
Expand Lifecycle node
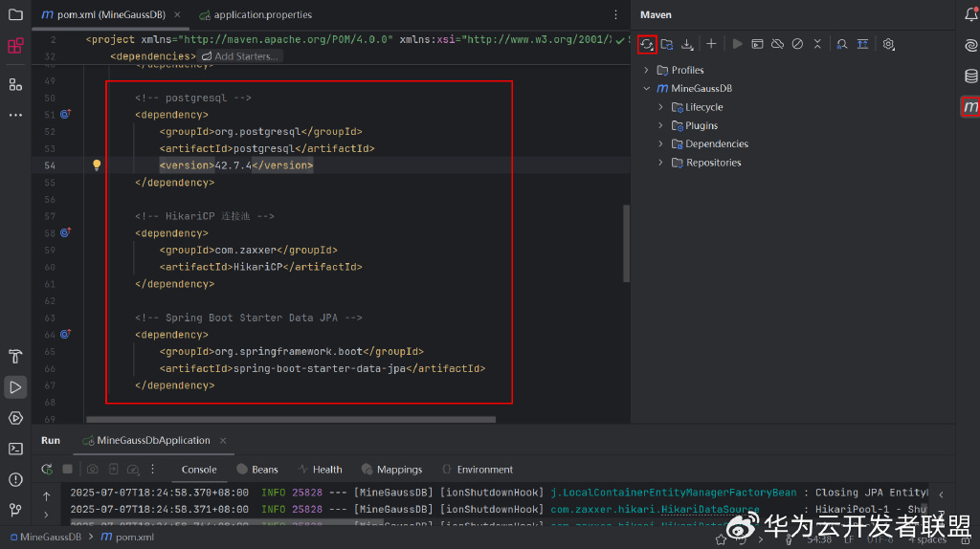(660, 107)
